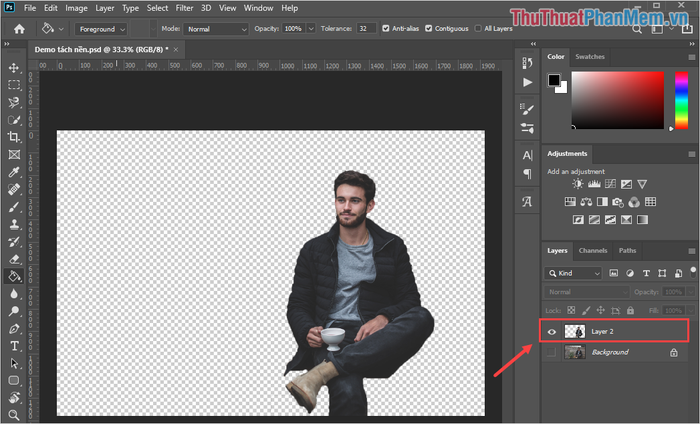This screenshot has width=700, height=424.
Task: Open the Glyphs panel icon
Action: click(527, 202)
